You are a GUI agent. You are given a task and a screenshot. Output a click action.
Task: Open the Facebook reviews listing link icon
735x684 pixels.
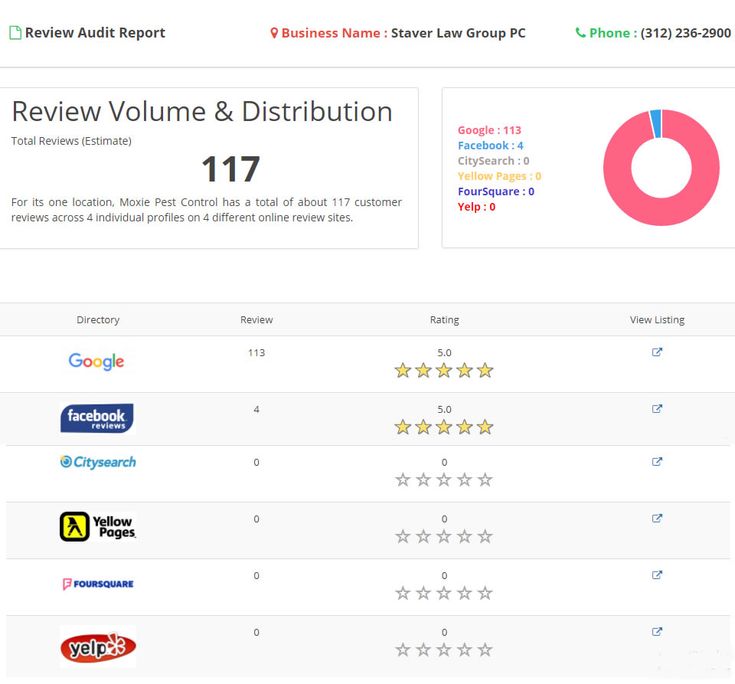[x=657, y=409]
